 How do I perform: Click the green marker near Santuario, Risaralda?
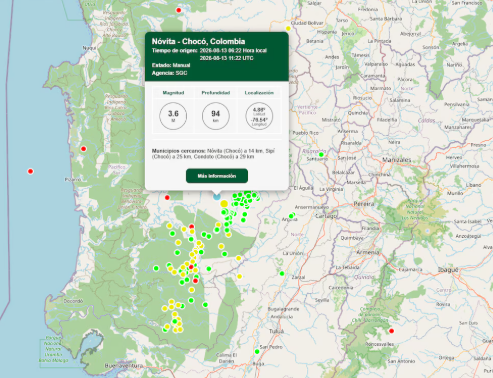click(x=321, y=155)
